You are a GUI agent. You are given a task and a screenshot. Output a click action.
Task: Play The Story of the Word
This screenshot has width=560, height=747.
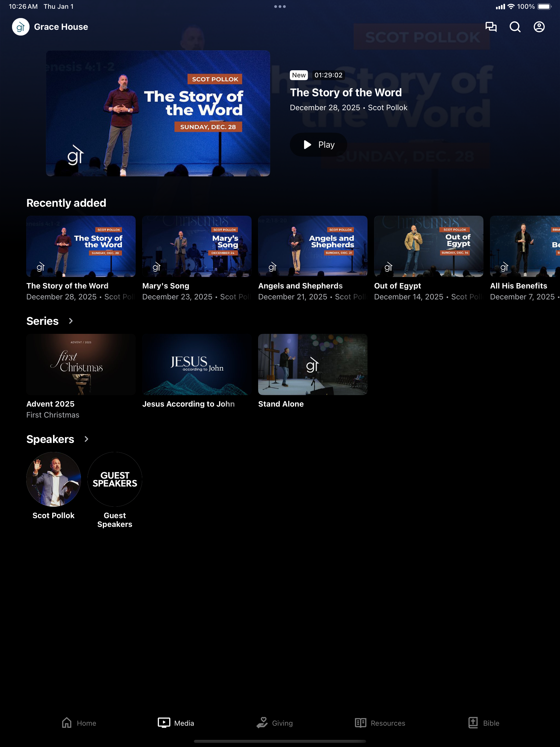319,145
